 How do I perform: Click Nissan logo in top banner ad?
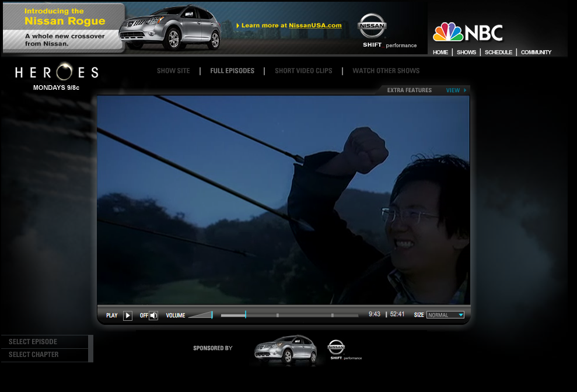click(x=372, y=26)
